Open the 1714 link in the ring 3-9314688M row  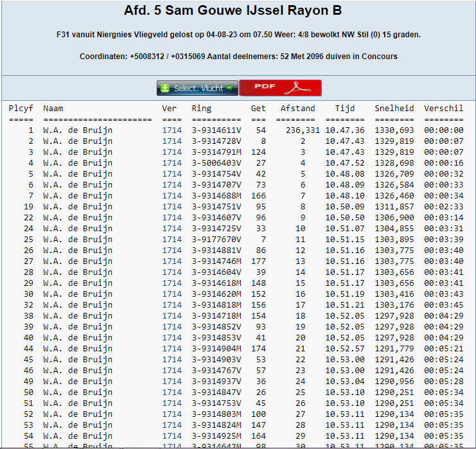tap(172, 196)
